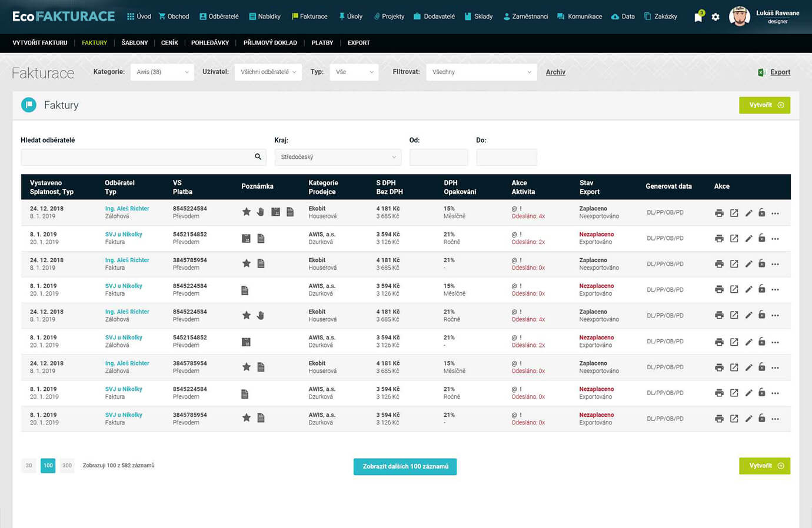Go to the Pohledávky submenu tab

210,43
